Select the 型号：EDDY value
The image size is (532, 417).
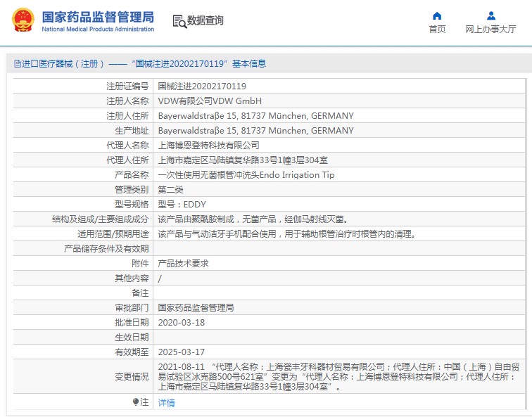point(182,205)
